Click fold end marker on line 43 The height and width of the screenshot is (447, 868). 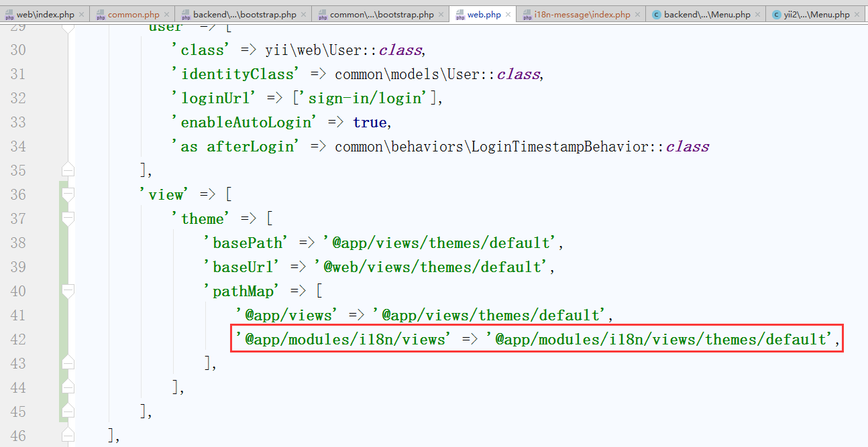tap(67, 363)
